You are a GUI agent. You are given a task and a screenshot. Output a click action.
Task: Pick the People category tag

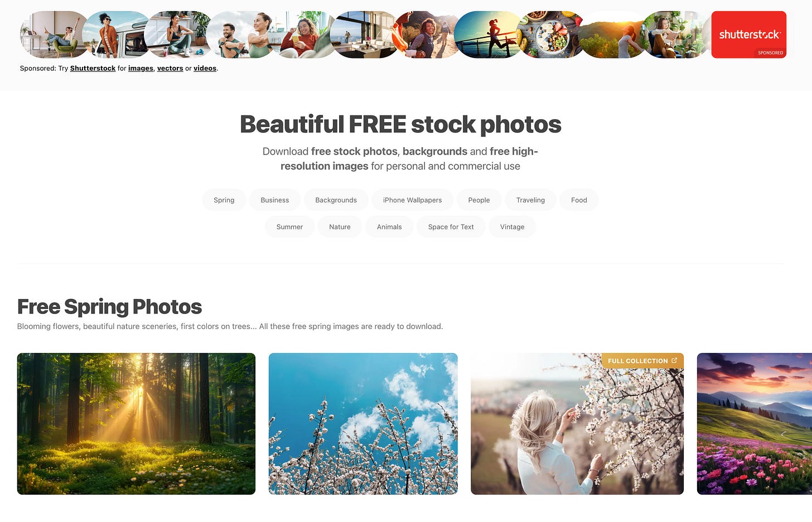click(x=479, y=200)
